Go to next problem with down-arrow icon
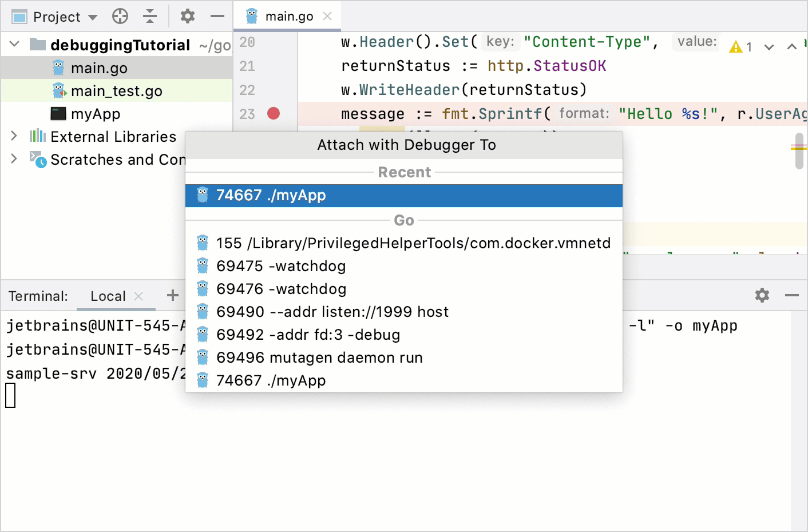The height and width of the screenshot is (532, 808). click(769, 46)
